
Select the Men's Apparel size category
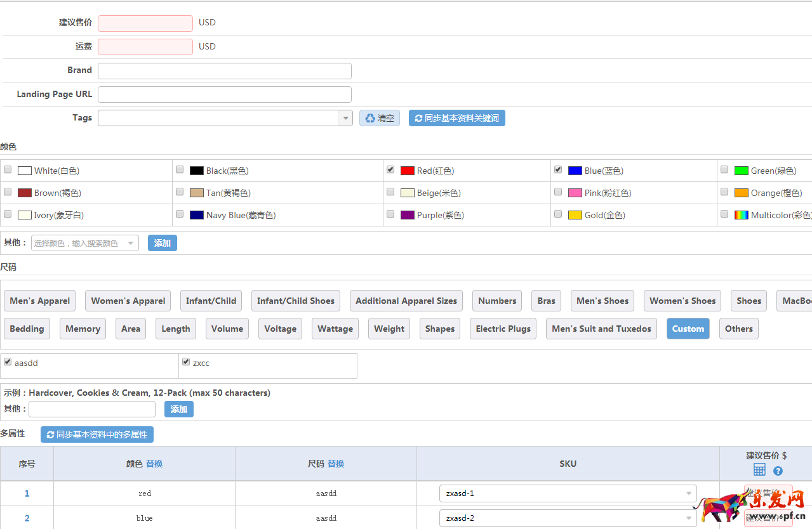(40, 301)
